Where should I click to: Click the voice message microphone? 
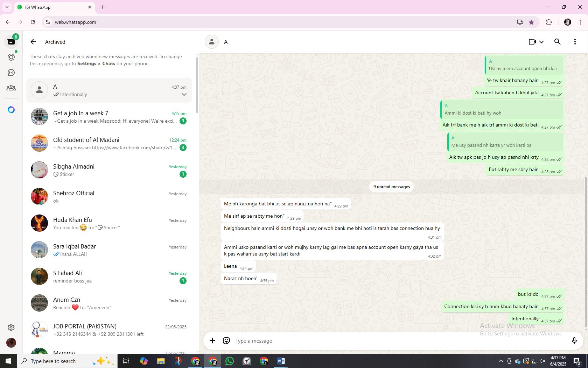574,341
